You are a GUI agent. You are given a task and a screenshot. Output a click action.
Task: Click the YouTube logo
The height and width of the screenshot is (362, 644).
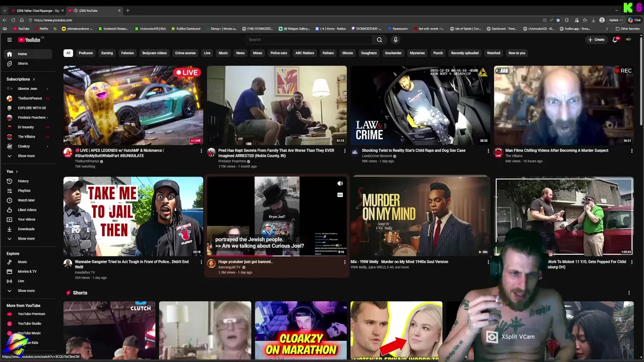(x=29, y=40)
